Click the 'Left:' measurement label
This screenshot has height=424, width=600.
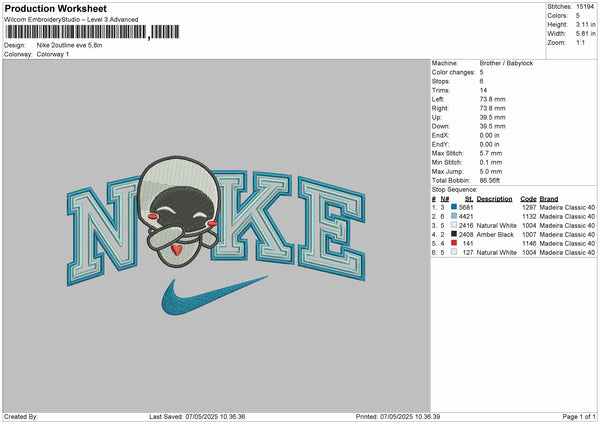pos(437,99)
